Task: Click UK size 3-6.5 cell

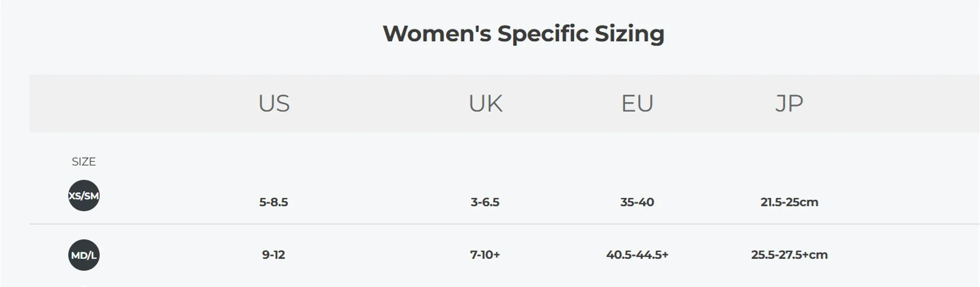Action: 485,202
